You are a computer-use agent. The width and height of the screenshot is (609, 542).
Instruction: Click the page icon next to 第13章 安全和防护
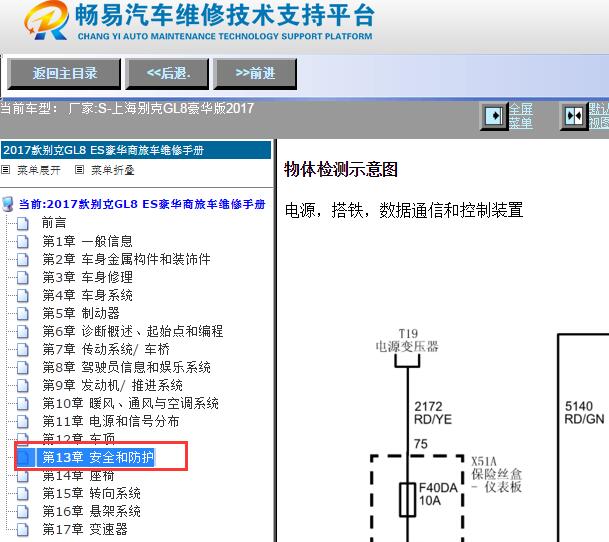(23, 458)
